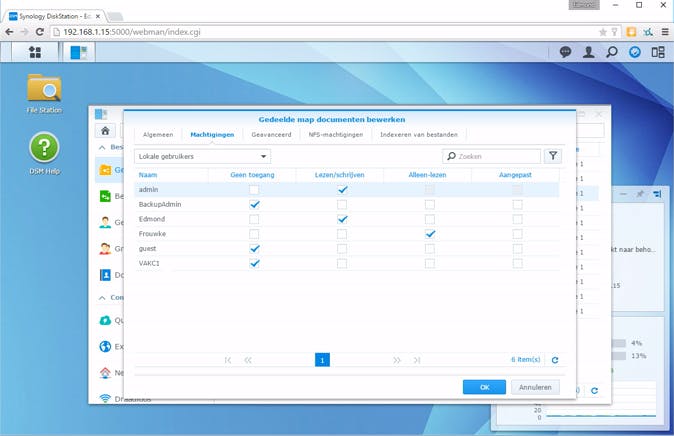Refresh the widget panel behind dialog
The image size is (674, 436).
(594, 390)
